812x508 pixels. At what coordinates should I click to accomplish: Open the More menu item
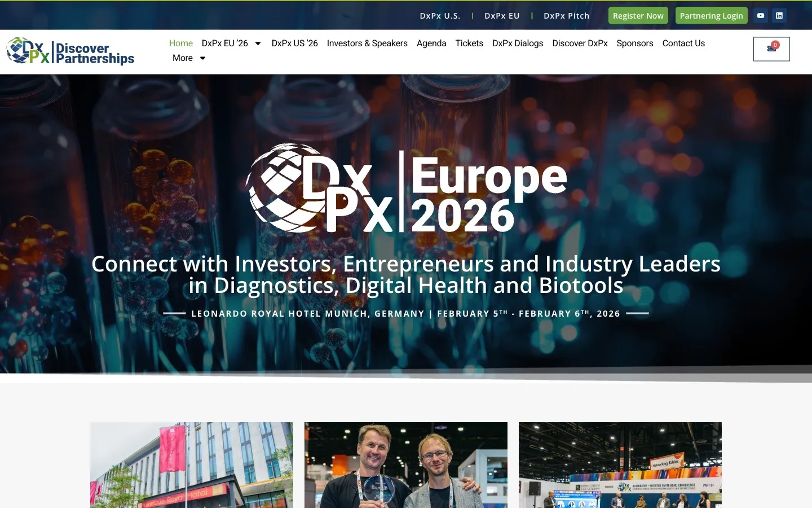183,58
